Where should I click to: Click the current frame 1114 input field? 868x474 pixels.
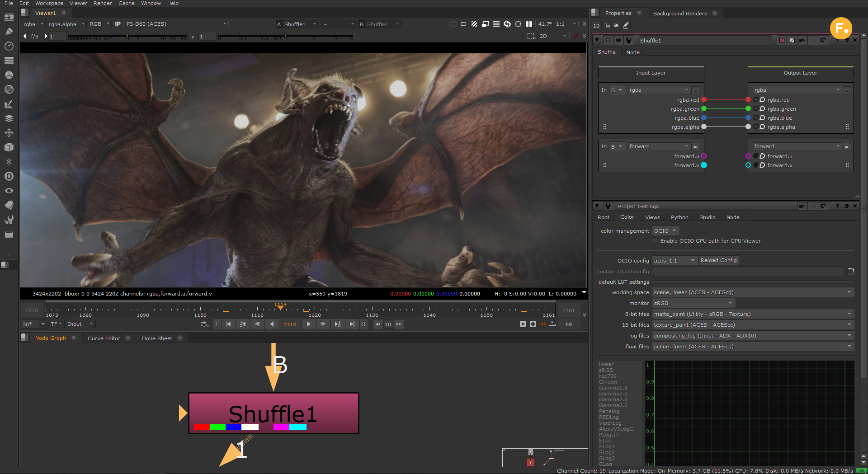(290, 324)
